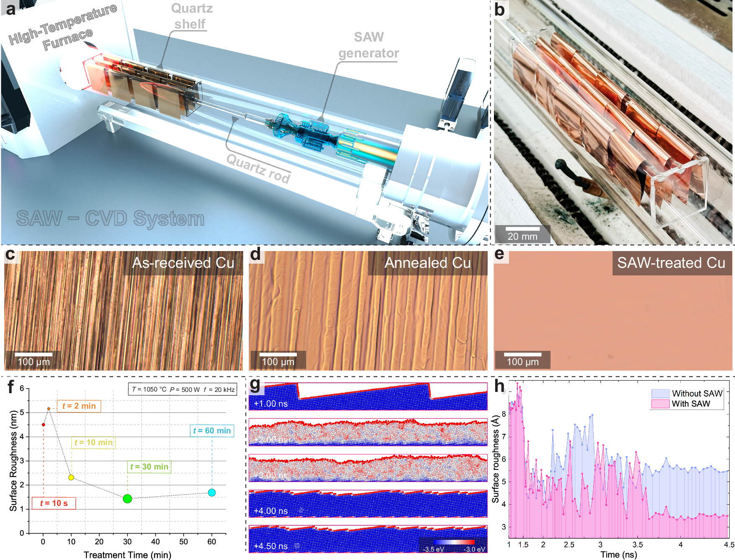Click the T = 1050 °C parameters box
Image resolution: width=735 pixels, height=560 pixels.
(x=182, y=389)
